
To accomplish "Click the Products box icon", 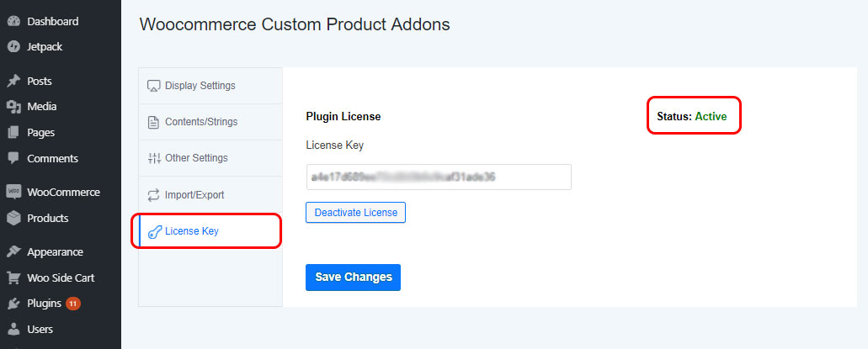I will tap(13, 218).
